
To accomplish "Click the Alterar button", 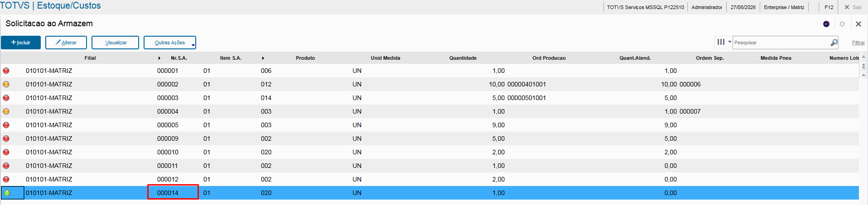I will [x=66, y=43].
